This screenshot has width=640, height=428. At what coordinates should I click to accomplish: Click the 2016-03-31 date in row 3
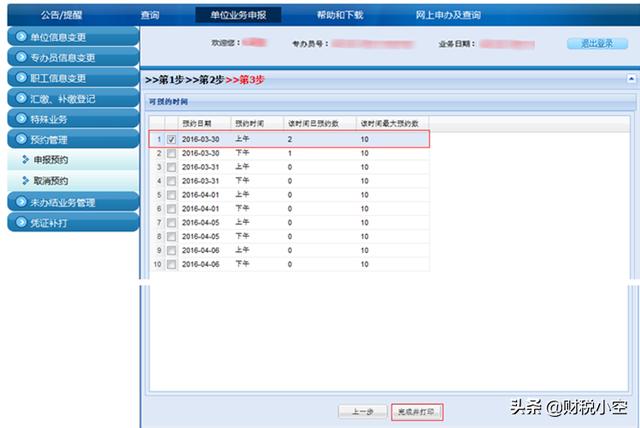(x=200, y=167)
